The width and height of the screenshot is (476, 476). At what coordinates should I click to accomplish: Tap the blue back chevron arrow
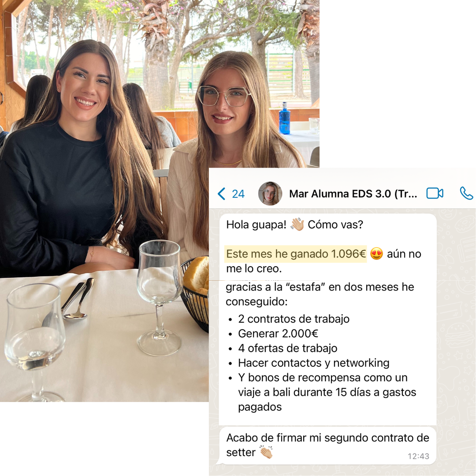point(222,193)
